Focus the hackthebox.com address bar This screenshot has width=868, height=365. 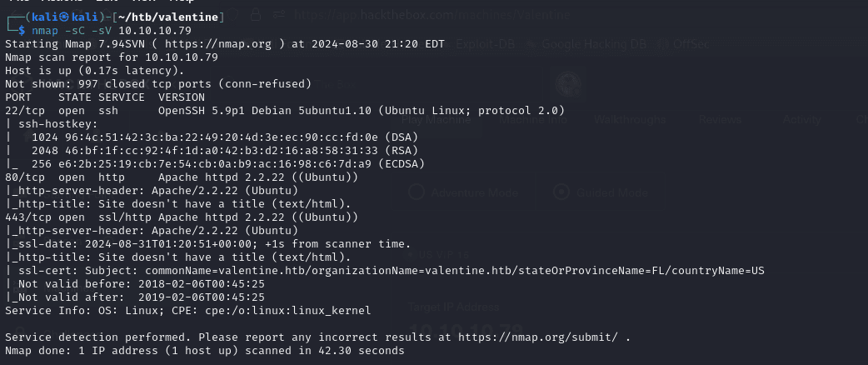coord(466,16)
